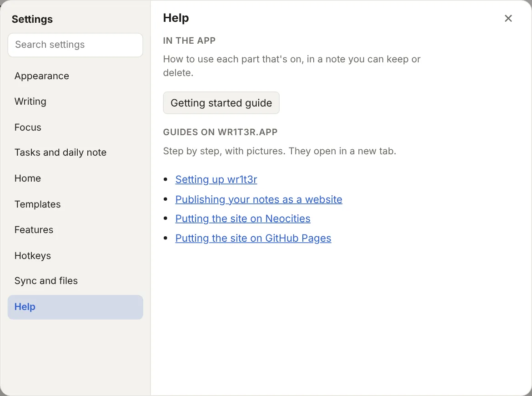The width and height of the screenshot is (532, 396).
Task: Show the Features settings section
Action: tap(75, 230)
